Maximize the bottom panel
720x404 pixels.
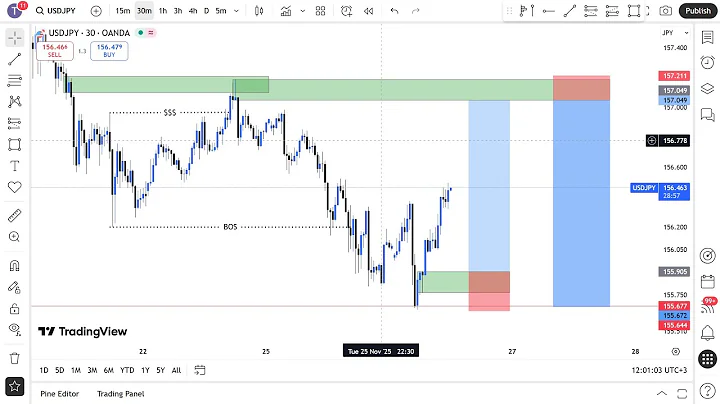pyautogui.click(x=682, y=393)
